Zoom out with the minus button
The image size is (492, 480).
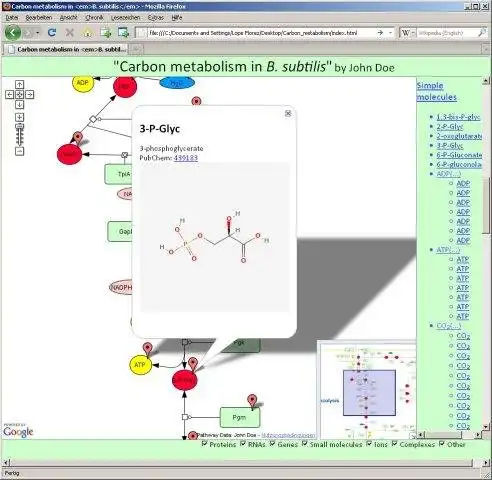click(x=19, y=151)
